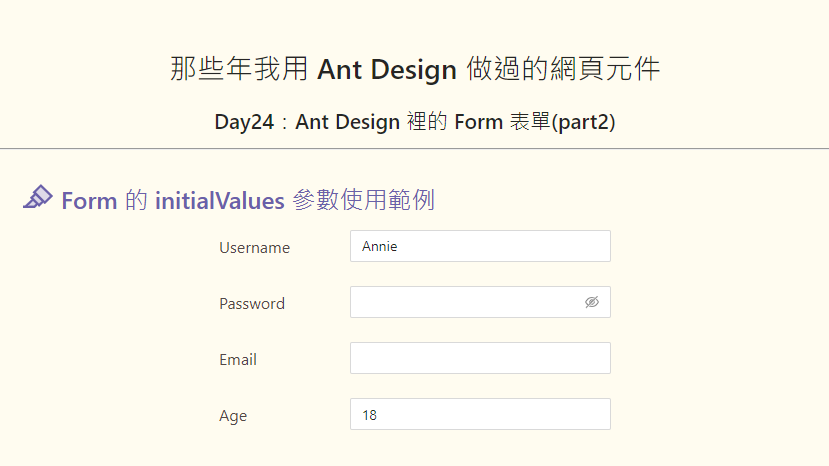This screenshot has width=829, height=466.
Task: Focus the Age input showing 18
Action: tap(480, 414)
